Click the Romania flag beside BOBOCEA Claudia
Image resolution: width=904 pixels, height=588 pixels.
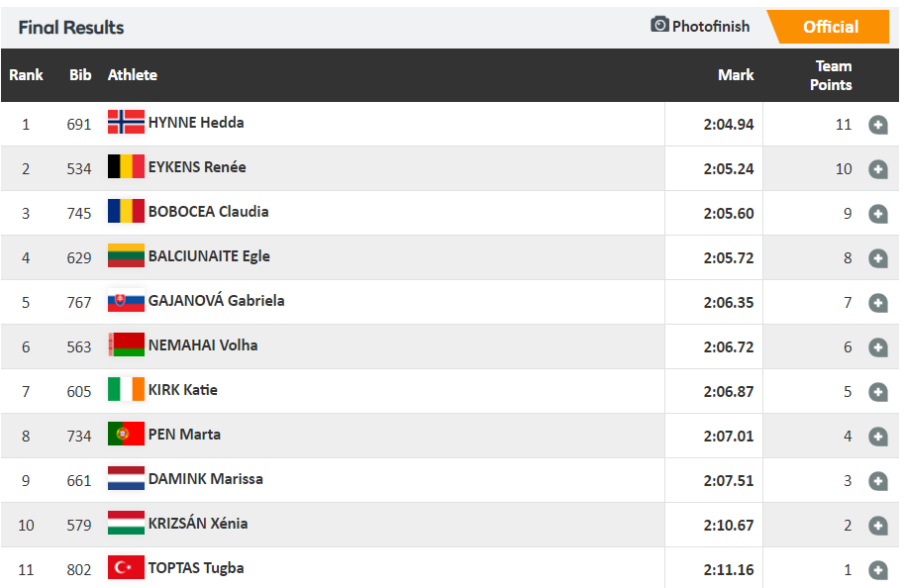point(126,212)
